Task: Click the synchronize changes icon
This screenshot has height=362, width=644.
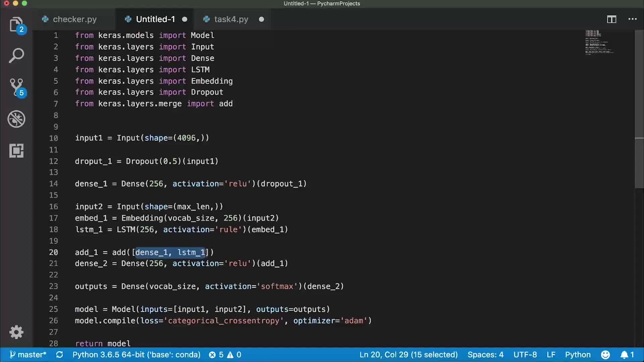Action: (x=60, y=355)
